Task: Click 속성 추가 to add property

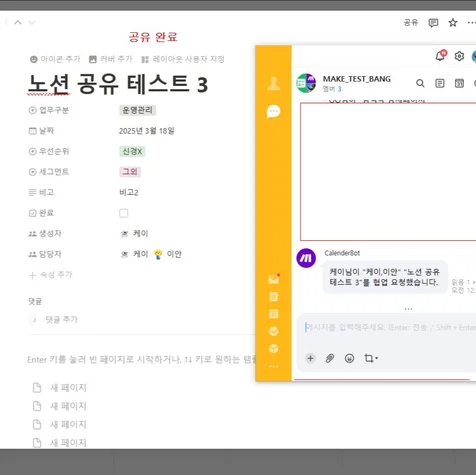Action: click(x=51, y=275)
